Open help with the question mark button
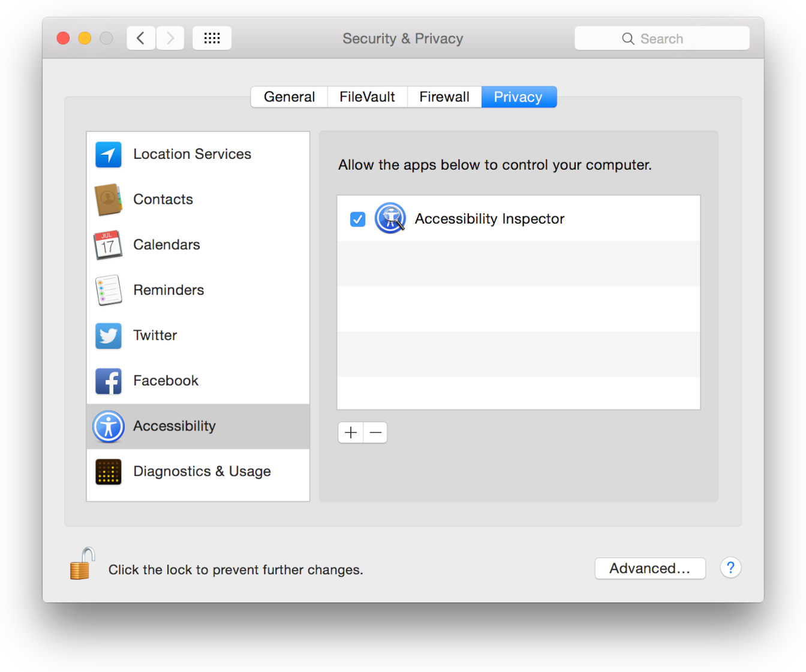Image resolution: width=806 pixels, height=672 pixels. click(x=730, y=568)
